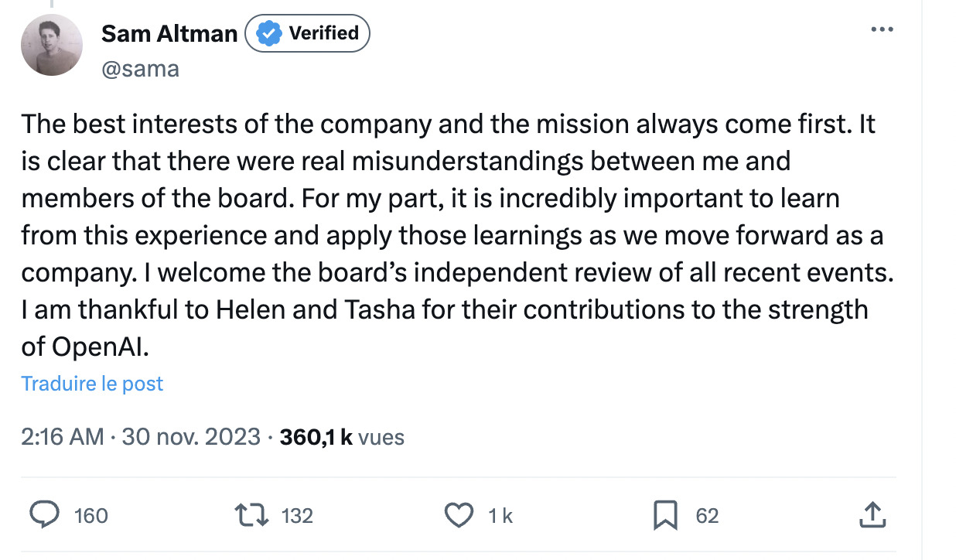Click the 160 replies count
The height and width of the screenshot is (560, 956).
point(90,516)
